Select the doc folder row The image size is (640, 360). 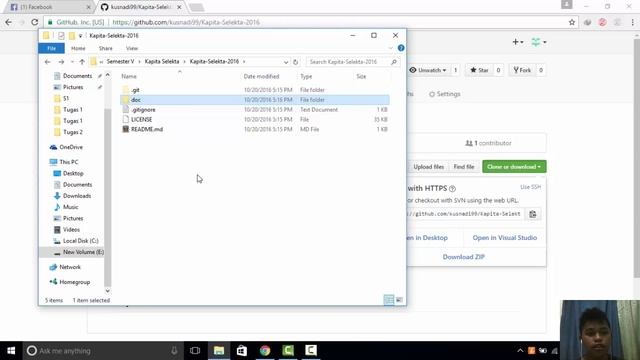(255, 100)
